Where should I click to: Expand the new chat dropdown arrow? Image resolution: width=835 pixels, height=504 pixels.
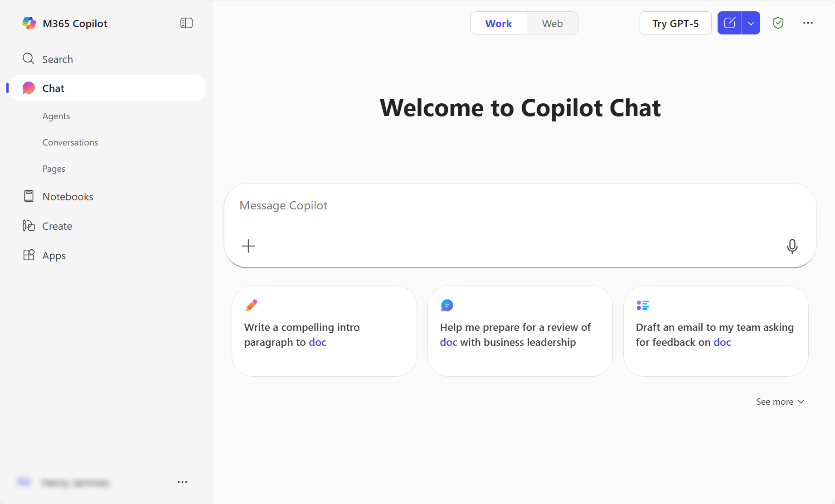pyautogui.click(x=751, y=23)
